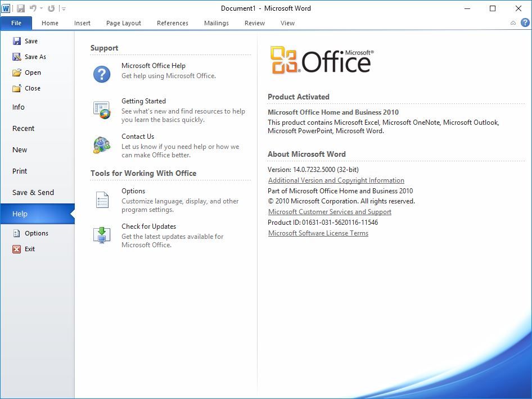This screenshot has height=399, width=532.
Task: Switch to the Insert ribbon tab
Action: click(82, 23)
